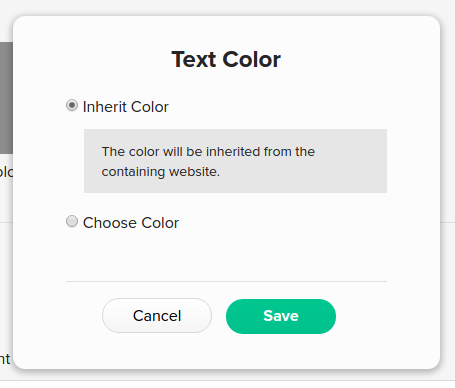Screen dimensions: 455x388
Task: Click the partially hidden label under the gray swatch
Action: coord(6,172)
